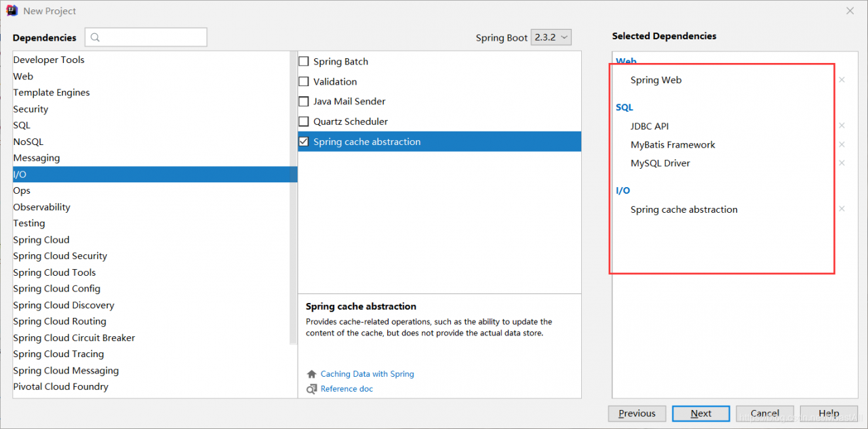This screenshot has width=868, height=429.
Task: Select the Messaging category
Action: point(151,158)
